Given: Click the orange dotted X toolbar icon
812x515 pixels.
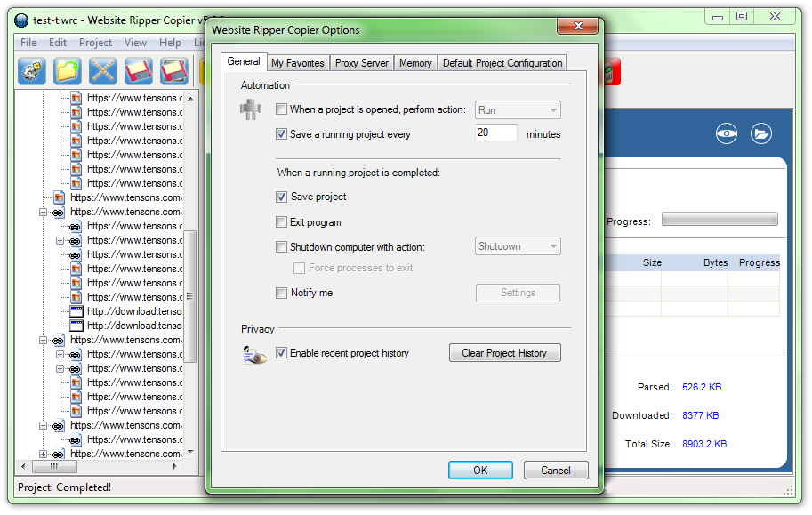Looking at the screenshot, I should click(102, 71).
